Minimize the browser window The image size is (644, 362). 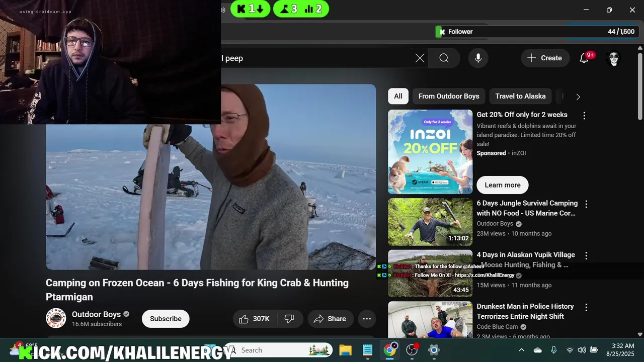[x=586, y=10]
